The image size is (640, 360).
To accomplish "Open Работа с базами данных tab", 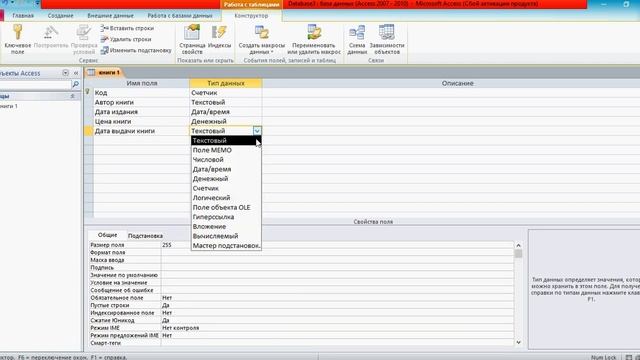I will [180, 16].
